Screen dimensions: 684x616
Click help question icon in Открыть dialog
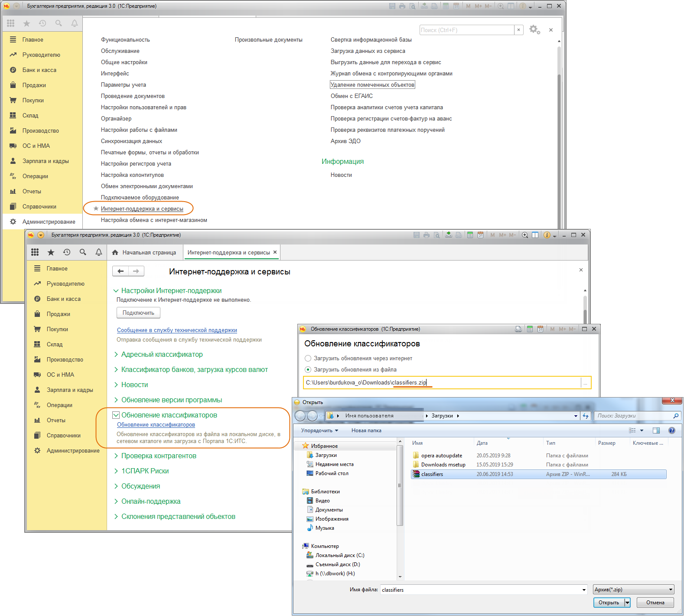pos(672,430)
